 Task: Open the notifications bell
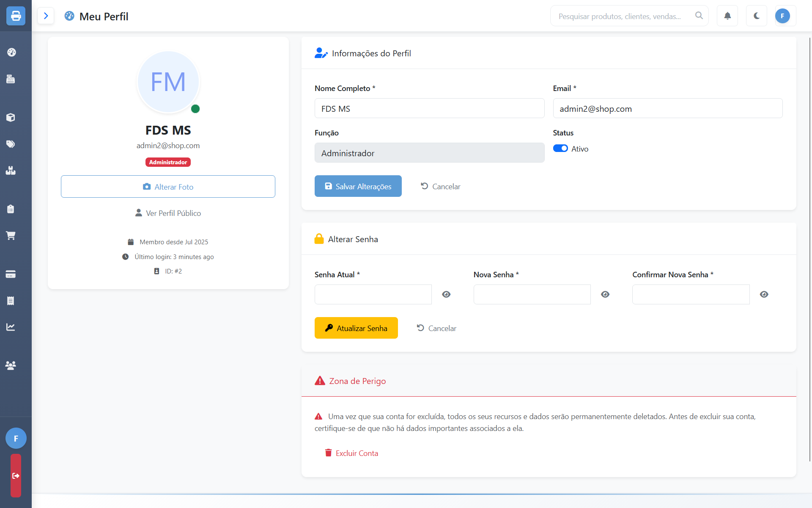727,16
